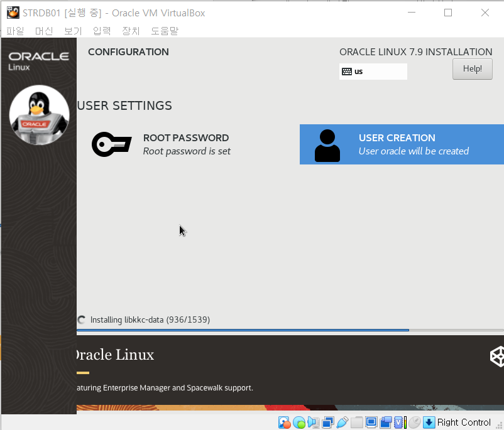Open the display settings status icon

(x=371, y=422)
